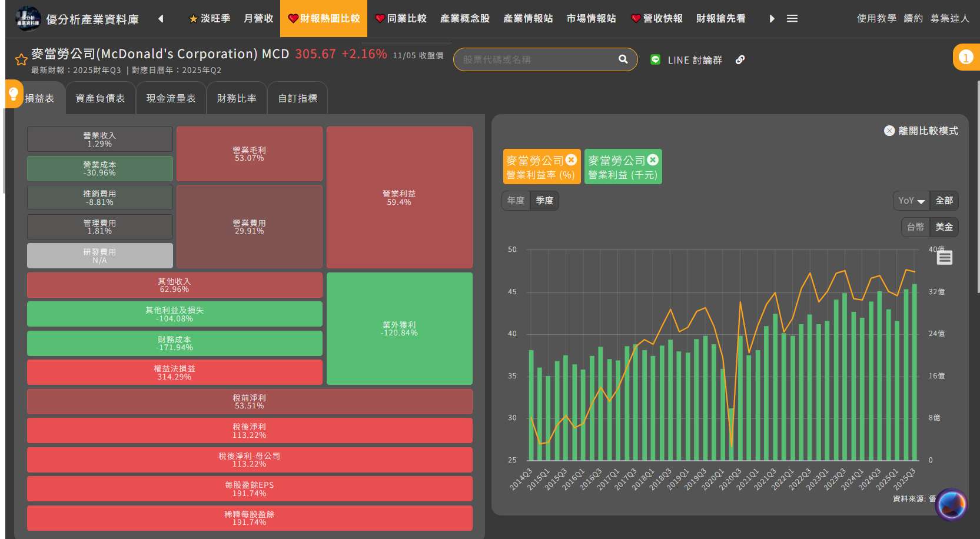The image size is (980, 539).
Task: Open the 財務比率 tab
Action: click(237, 98)
